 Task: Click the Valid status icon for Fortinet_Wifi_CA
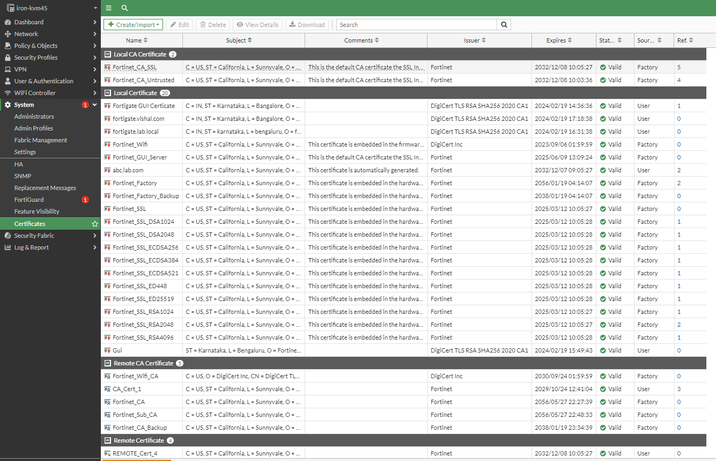603,376
